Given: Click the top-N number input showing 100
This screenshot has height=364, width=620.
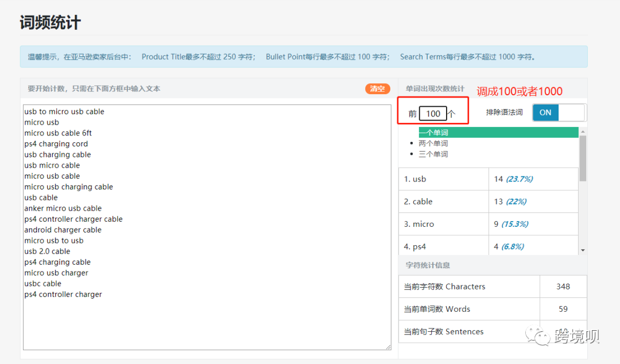Looking at the screenshot, I should 433,114.
